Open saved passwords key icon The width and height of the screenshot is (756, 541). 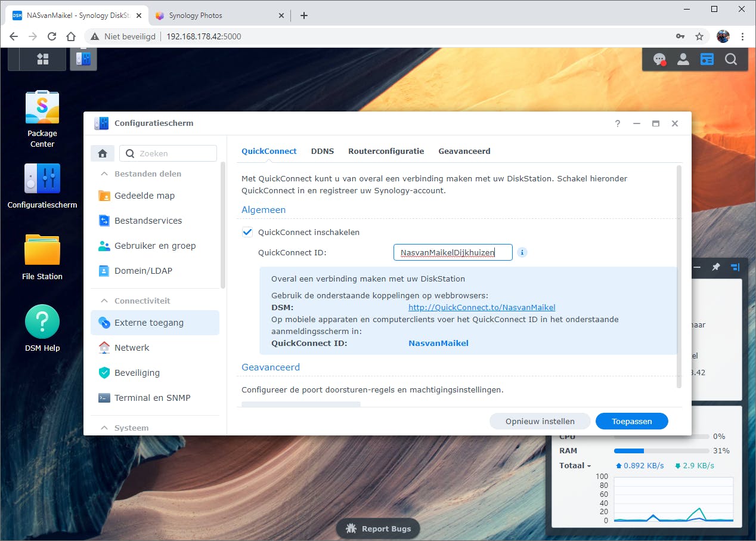click(680, 36)
